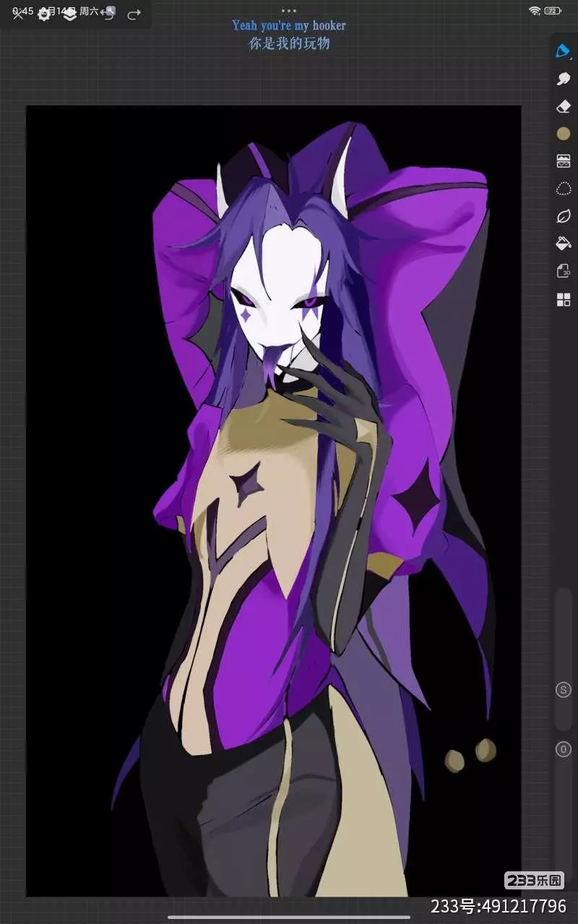Tap the S brush size slider handle
Viewport: 578px width, 924px height.
(x=564, y=690)
